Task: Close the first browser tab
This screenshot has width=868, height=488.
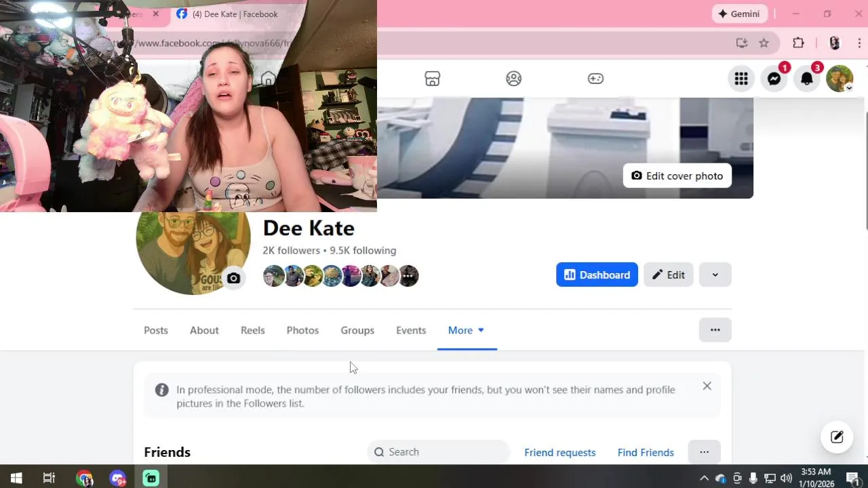Action: (156, 14)
